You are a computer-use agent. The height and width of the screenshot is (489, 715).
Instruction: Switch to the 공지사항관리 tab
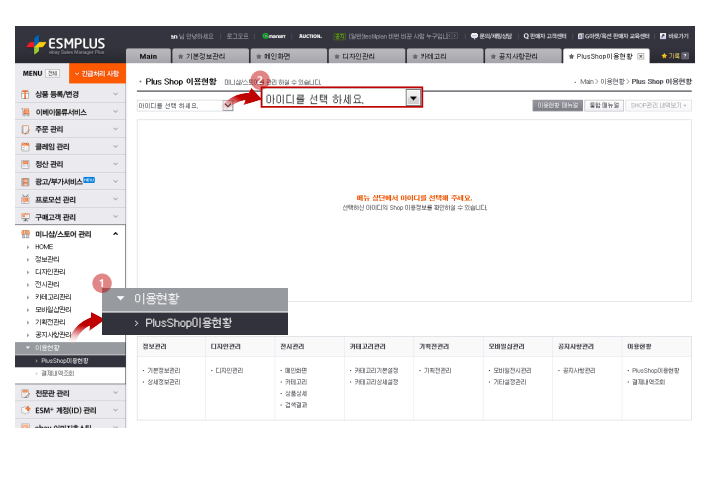point(523,56)
